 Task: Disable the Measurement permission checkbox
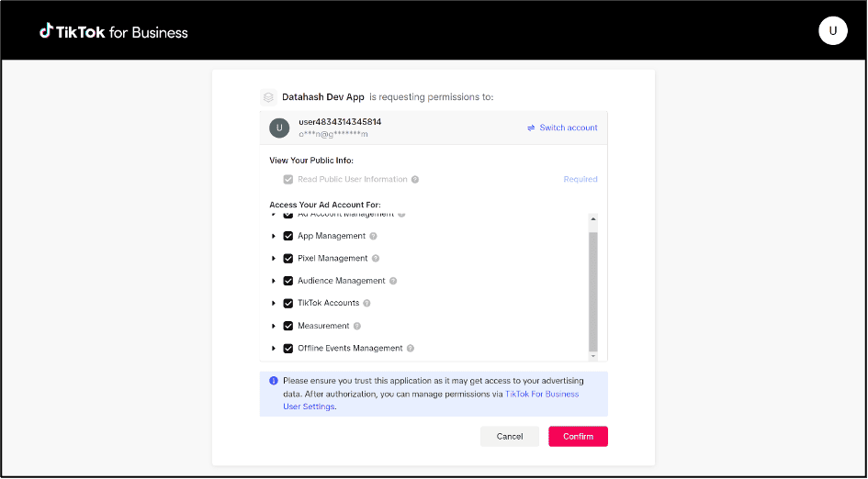288,326
